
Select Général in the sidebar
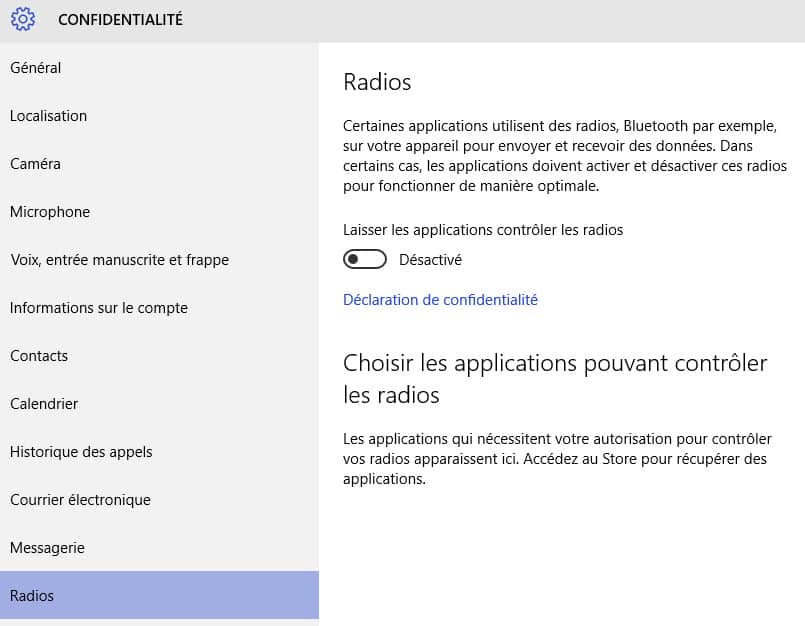pyautogui.click(x=159, y=68)
